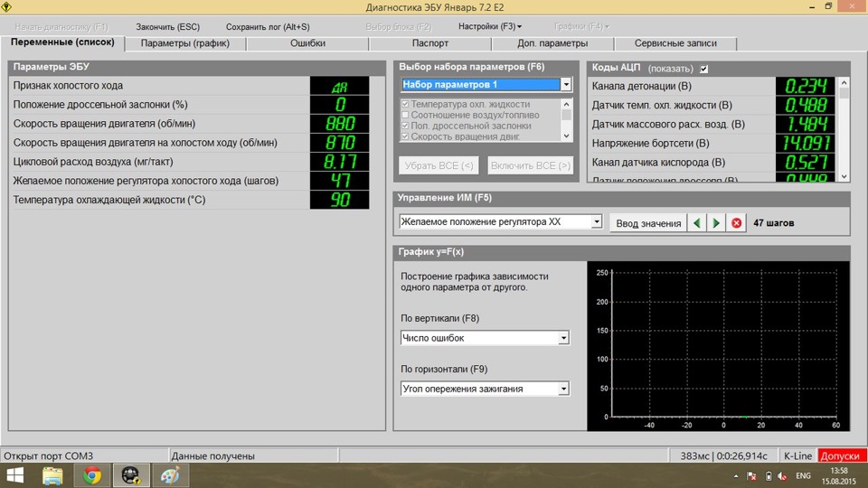Open File Explorer from the taskbar
Screen dimensions: 868x488
pyautogui.click(x=52, y=475)
